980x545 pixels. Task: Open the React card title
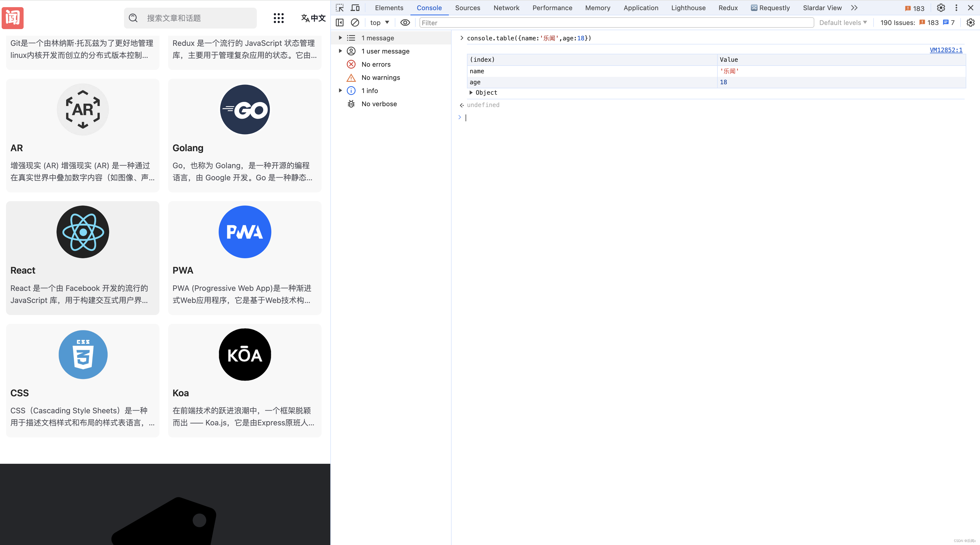tap(23, 270)
